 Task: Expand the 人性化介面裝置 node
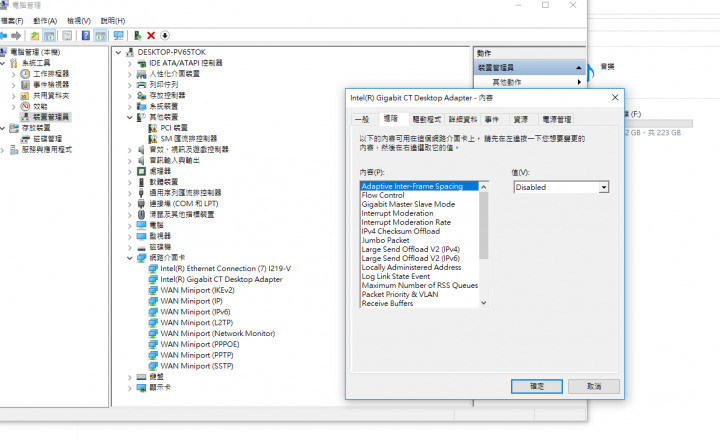tap(129, 74)
